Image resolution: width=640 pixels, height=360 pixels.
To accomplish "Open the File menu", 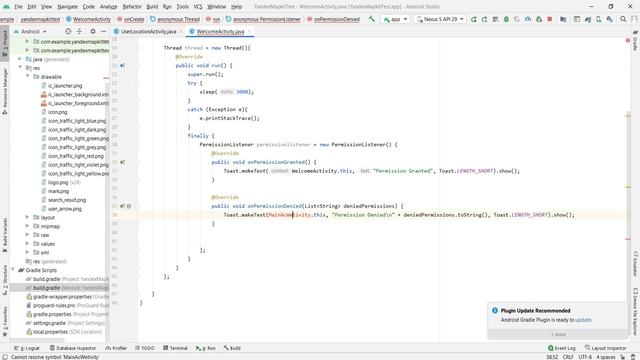I will click(18, 7).
